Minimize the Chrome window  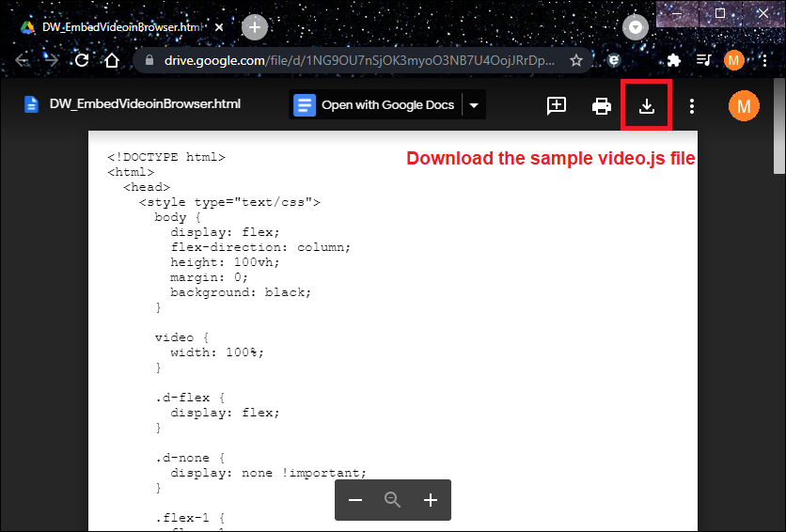click(677, 13)
